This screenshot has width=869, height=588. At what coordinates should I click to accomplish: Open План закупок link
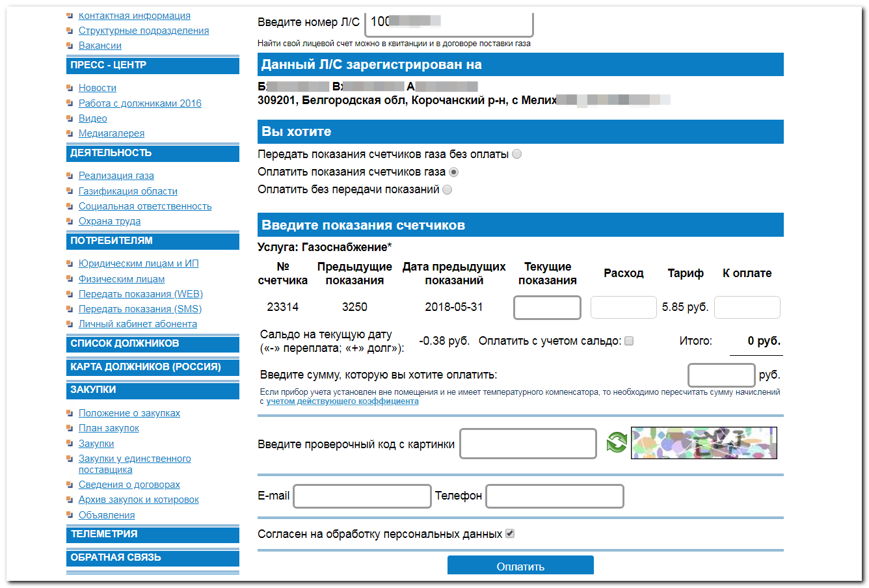pos(109,428)
